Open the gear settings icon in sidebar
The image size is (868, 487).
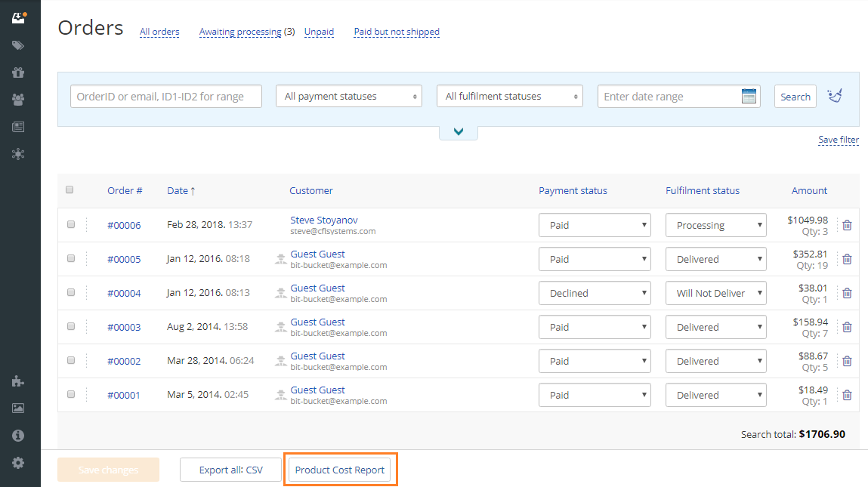(18, 463)
